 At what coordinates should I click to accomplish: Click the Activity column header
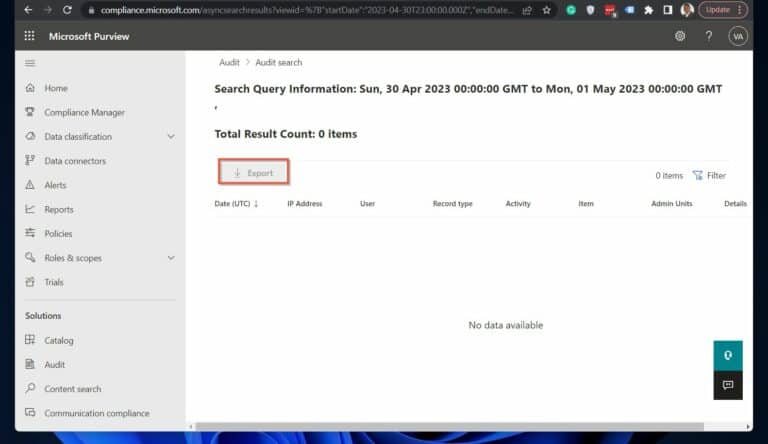tap(518, 204)
